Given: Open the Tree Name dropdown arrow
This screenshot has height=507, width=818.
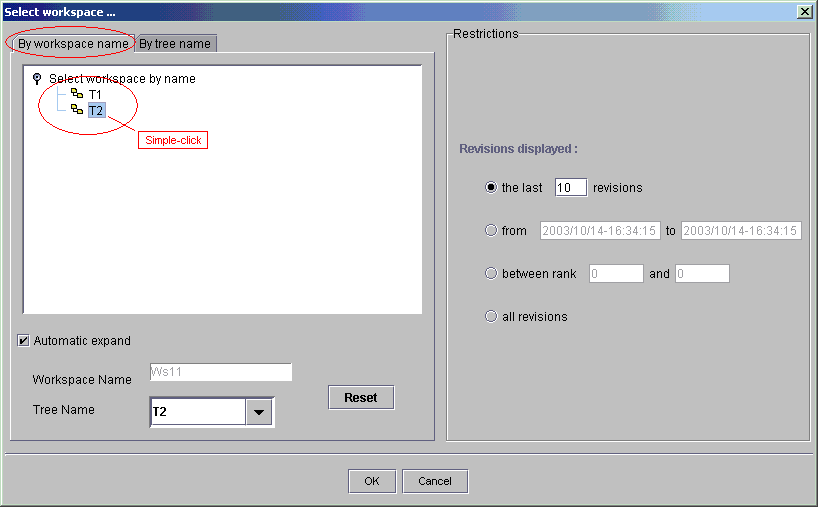Looking at the screenshot, I should [259, 412].
